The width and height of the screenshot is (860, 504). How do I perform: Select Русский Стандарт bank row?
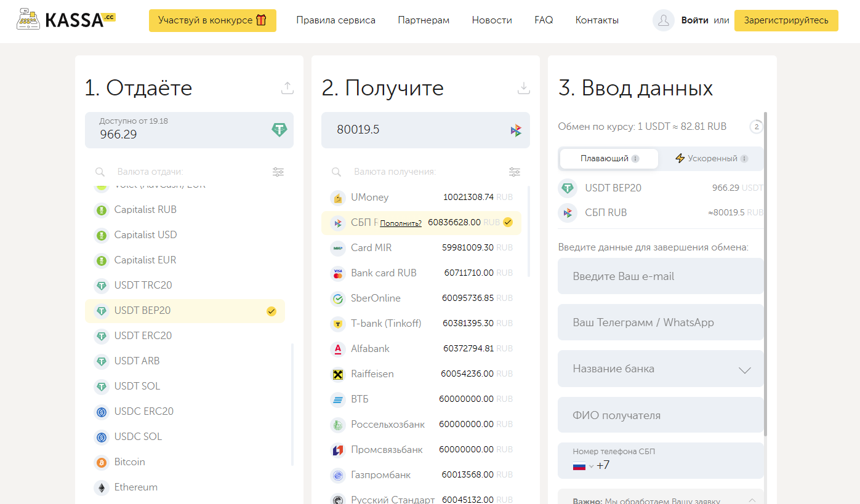coord(421,497)
